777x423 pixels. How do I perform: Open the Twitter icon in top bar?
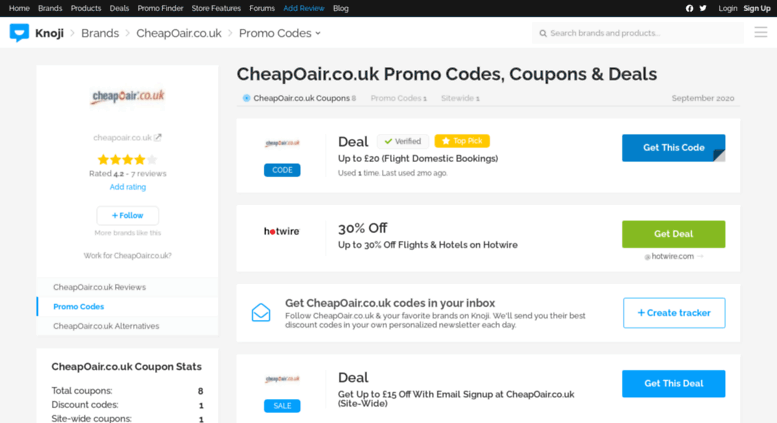pos(703,8)
